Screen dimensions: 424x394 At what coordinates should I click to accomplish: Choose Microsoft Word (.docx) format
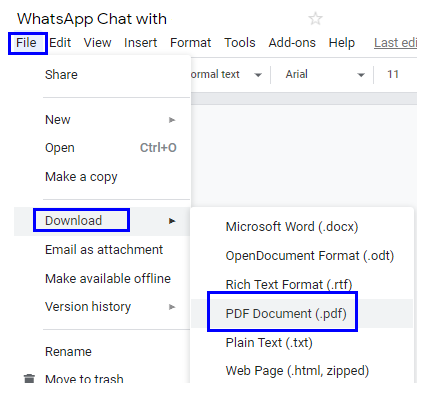pyautogui.click(x=292, y=227)
